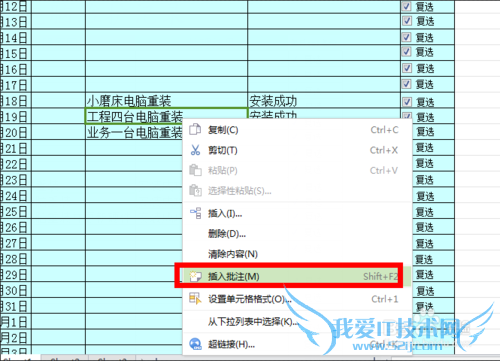The image size is (500, 361).
Task: Click the scissors Cut icon
Action: click(195, 150)
